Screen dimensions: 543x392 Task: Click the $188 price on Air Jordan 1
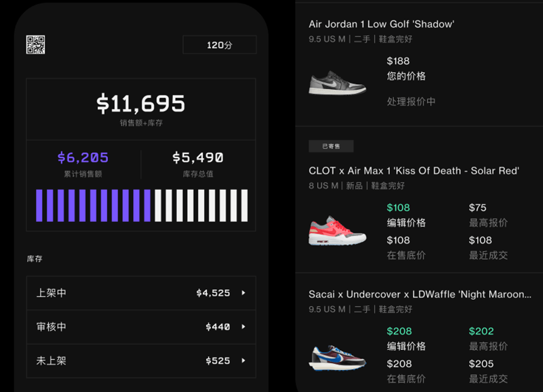point(398,61)
